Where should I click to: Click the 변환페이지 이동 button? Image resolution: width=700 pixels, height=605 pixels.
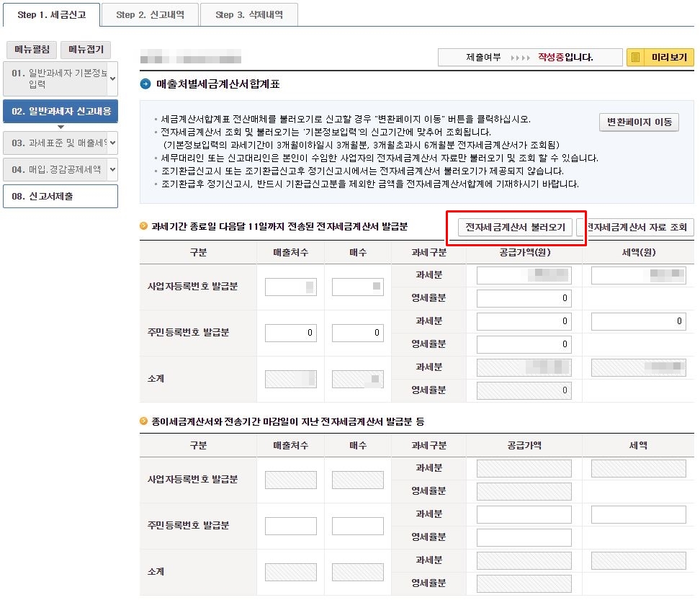(639, 122)
